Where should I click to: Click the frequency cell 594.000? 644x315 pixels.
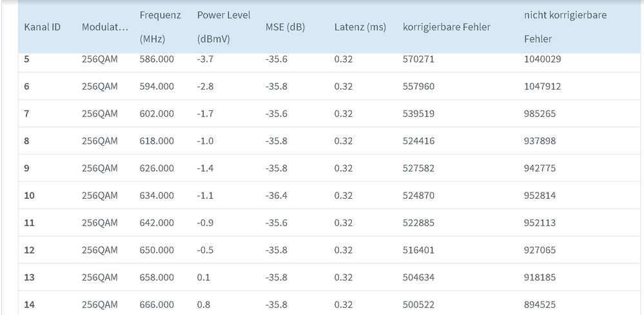click(157, 86)
